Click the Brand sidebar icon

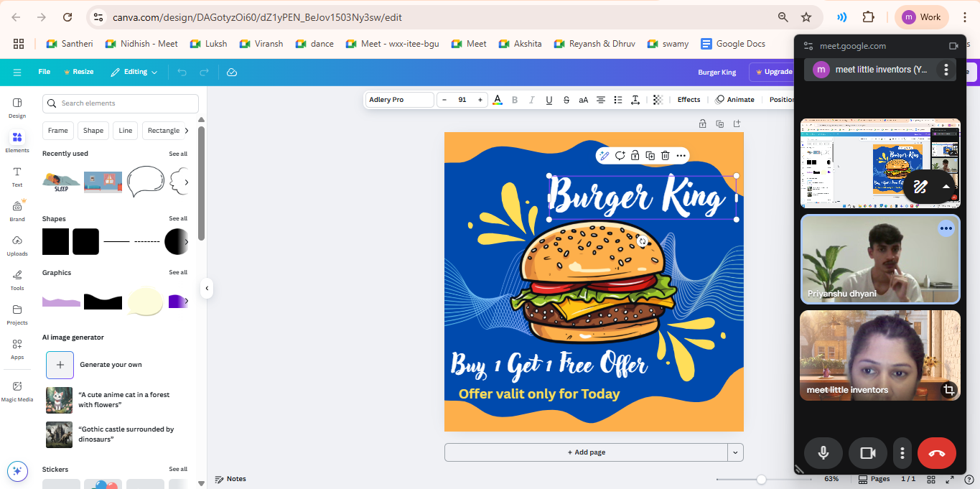tap(17, 210)
